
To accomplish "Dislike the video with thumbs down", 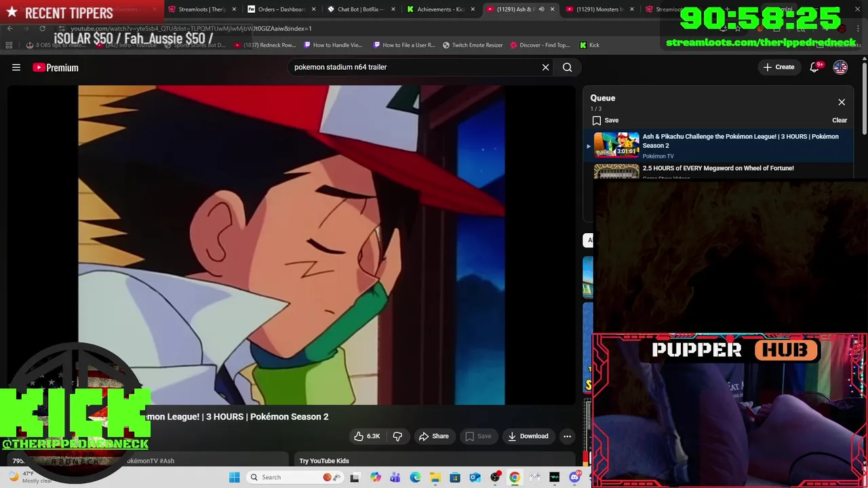I will (397, 436).
